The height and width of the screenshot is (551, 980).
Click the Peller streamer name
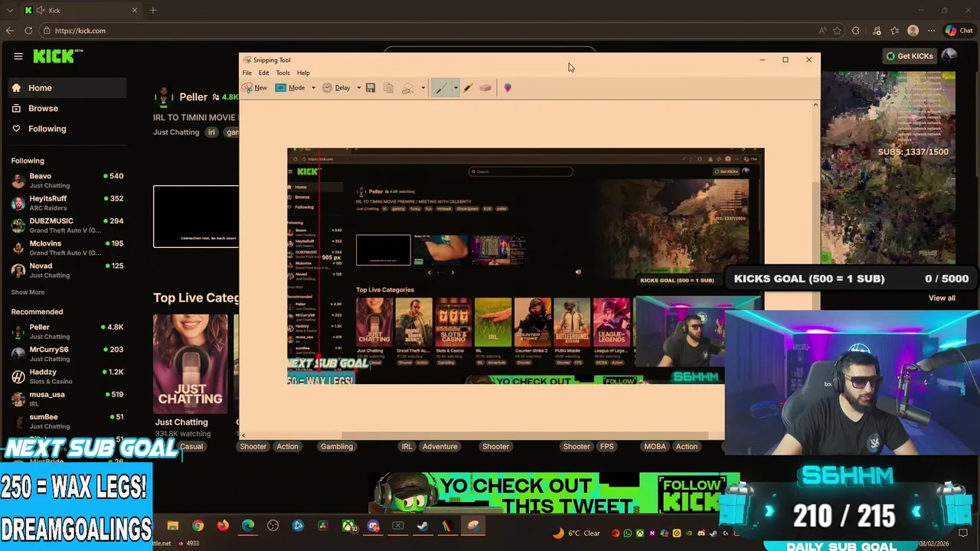[193, 97]
